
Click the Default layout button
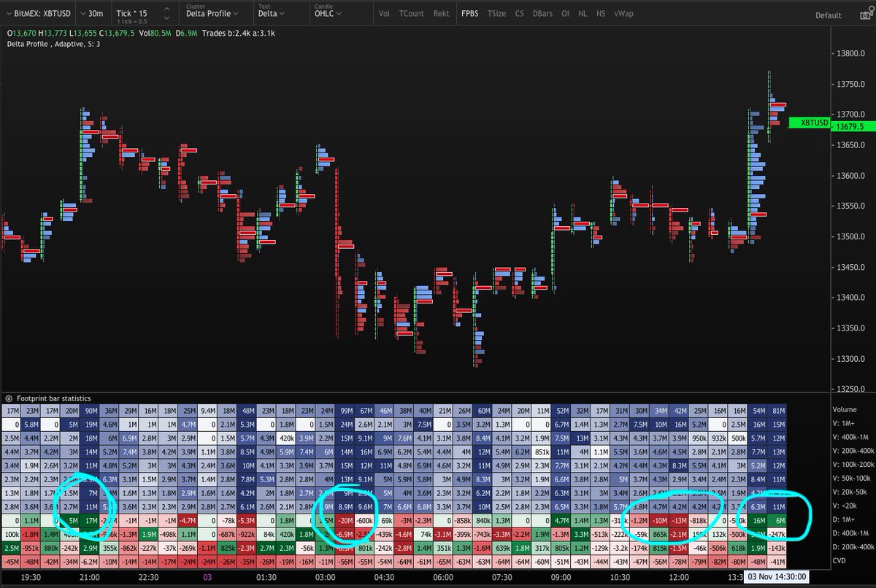point(829,15)
